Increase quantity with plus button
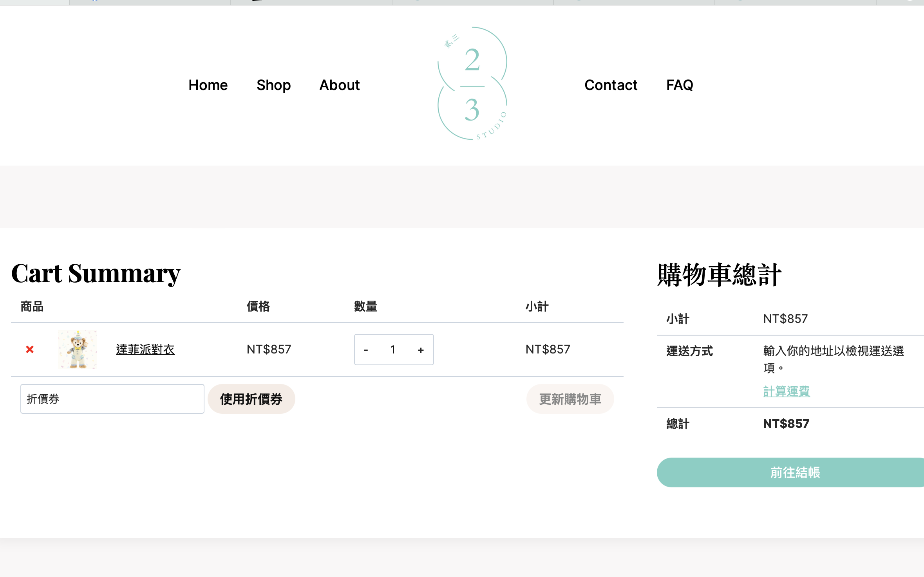This screenshot has height=577, width=924. [421, 350]
